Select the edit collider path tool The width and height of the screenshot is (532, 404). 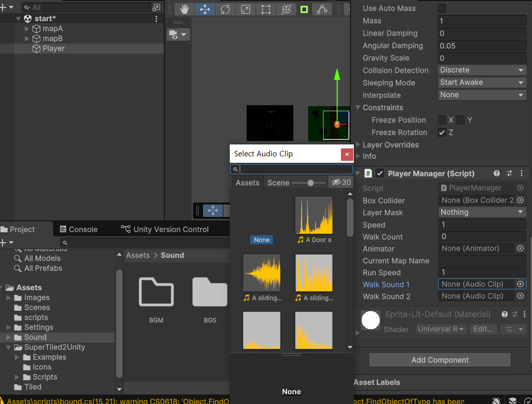(x=322, y=9)
